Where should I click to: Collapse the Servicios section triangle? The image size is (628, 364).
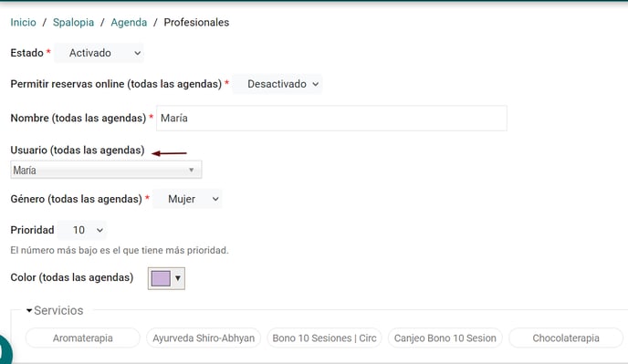(29, 311)
